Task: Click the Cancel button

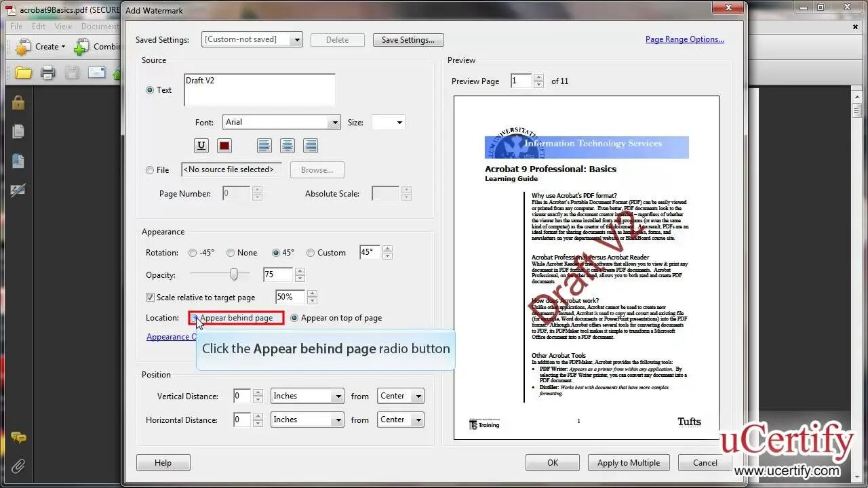Action: (705, 463)
